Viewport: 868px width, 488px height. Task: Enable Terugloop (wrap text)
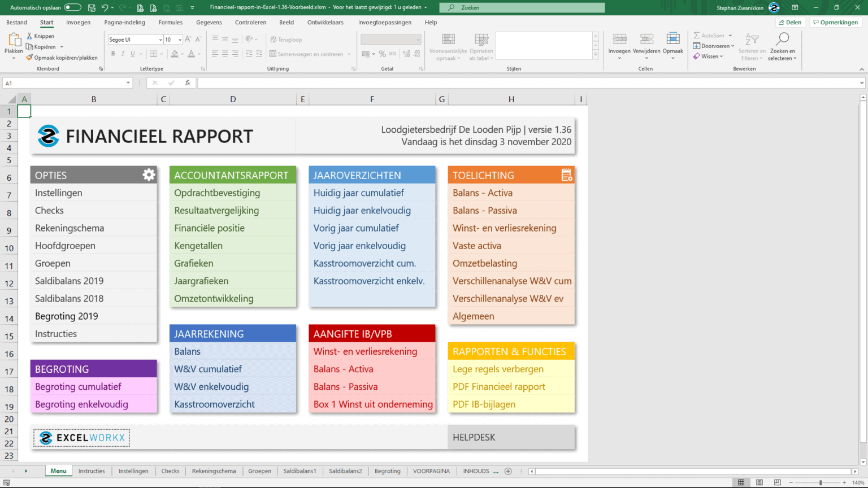(285, 40)
